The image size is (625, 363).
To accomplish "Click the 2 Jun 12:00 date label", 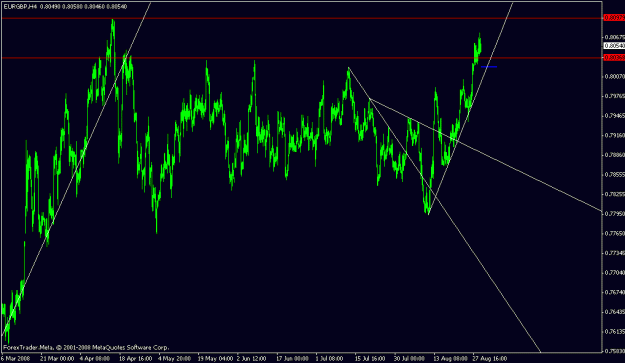I will point(251,358).
